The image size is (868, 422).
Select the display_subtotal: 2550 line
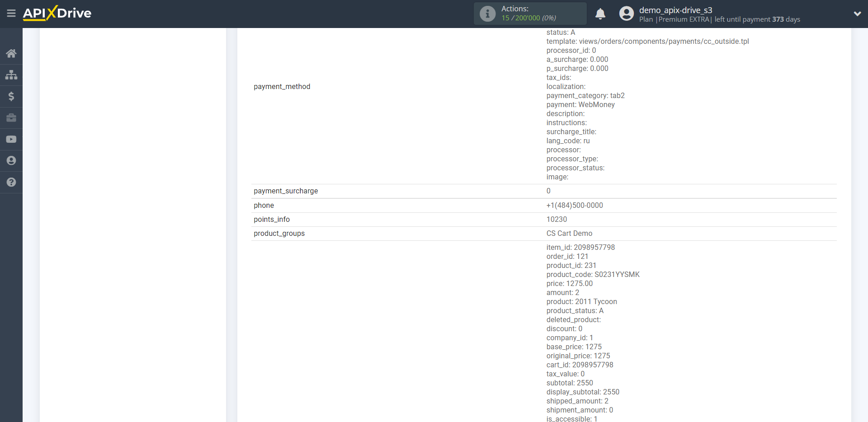coord(583,392)
